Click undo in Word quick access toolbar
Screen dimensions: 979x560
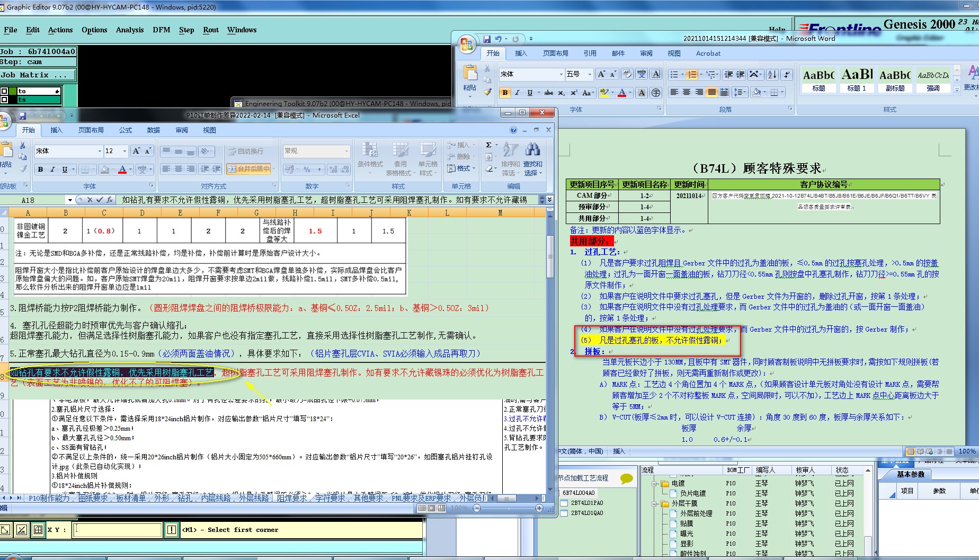[x=499, y=39]
